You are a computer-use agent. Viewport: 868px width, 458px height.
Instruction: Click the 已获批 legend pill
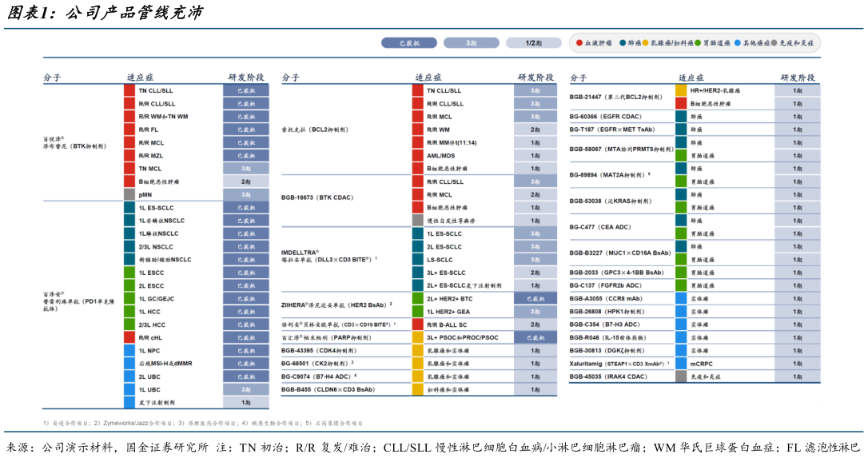pyautogui.click(x=409, y=42)
